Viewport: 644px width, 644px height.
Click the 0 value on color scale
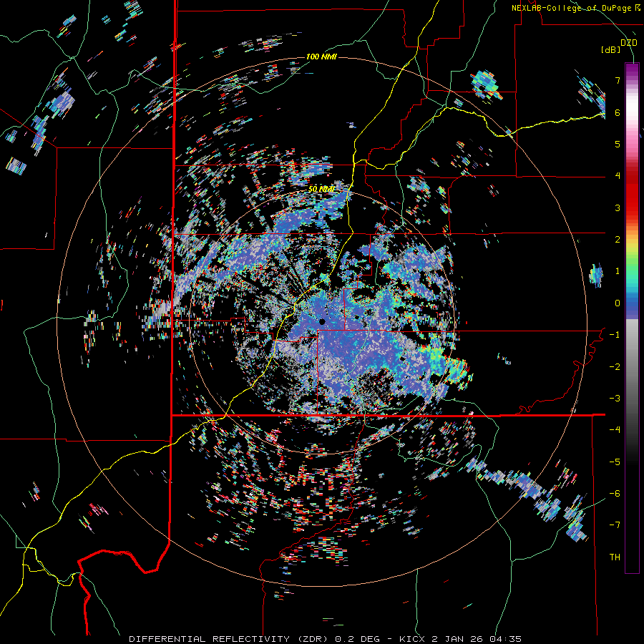[x=618, y=303]
